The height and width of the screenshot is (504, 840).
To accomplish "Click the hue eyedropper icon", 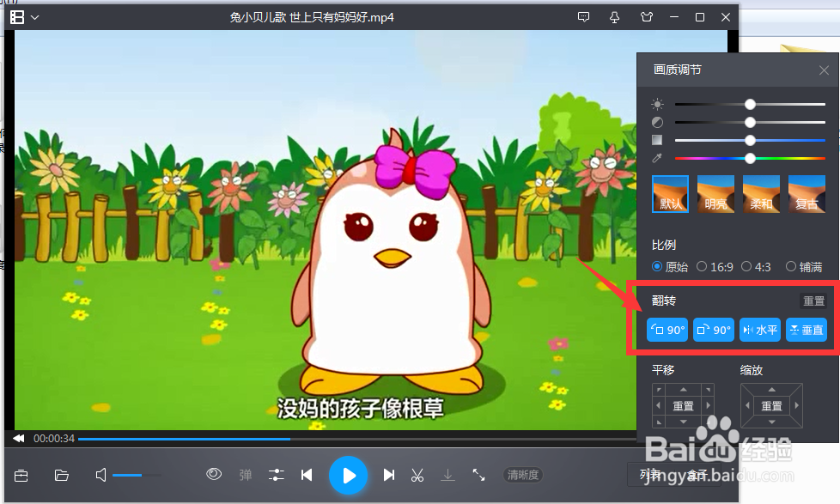I will [657, 158].
